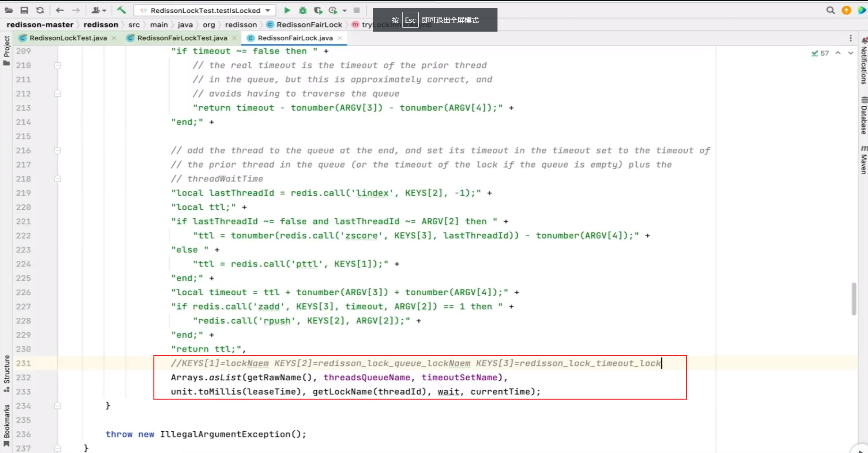Select the redisson-master breadcrumb
Screen dimensions: 868x453
[40, 25]
